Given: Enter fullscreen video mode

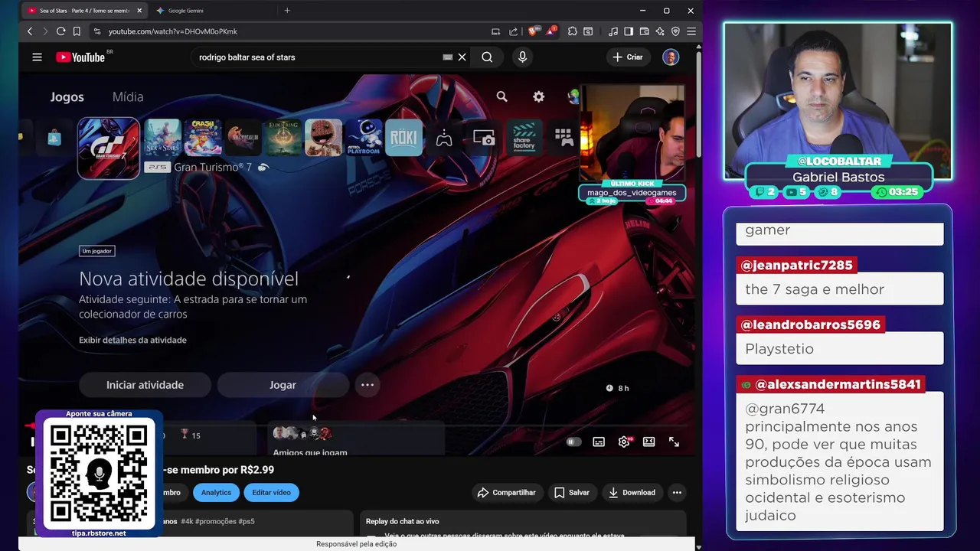Looking at the screenshot, I should tap(674, 442).
